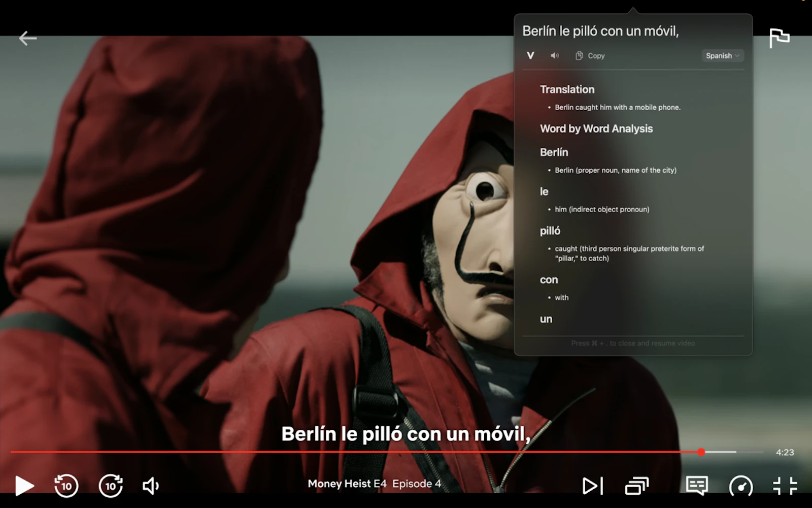
Task: Select the 'Word by Word Analysis' heading
Action: [596, 129]
